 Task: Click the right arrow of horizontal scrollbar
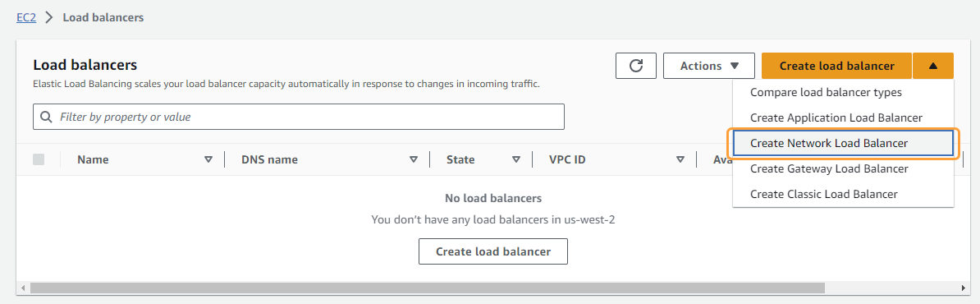(964, 288)
